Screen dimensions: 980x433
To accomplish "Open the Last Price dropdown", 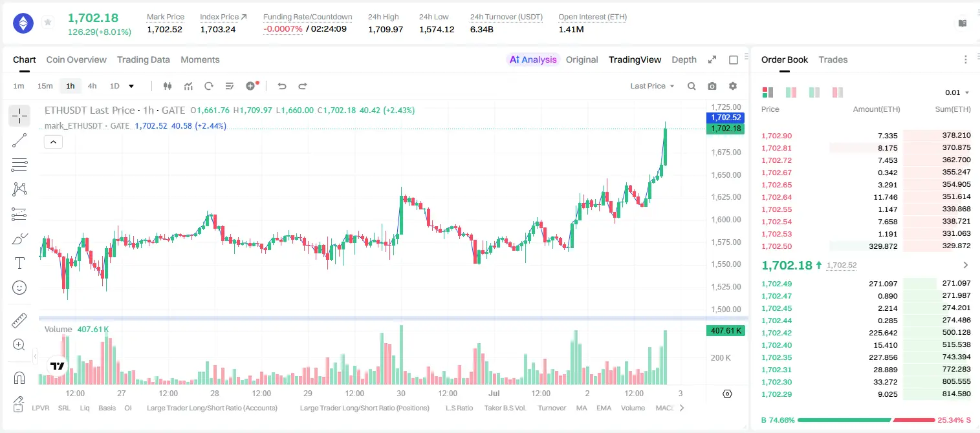I will click(x=652, y=86).
